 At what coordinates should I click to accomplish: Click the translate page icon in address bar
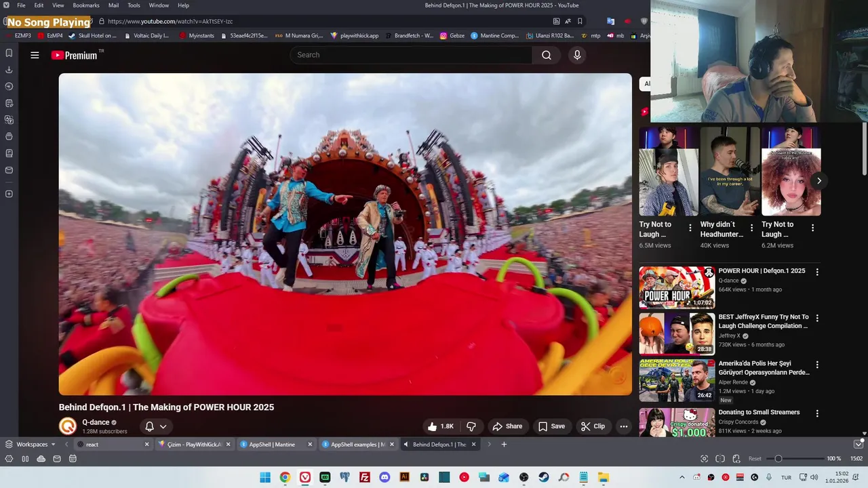568,21
